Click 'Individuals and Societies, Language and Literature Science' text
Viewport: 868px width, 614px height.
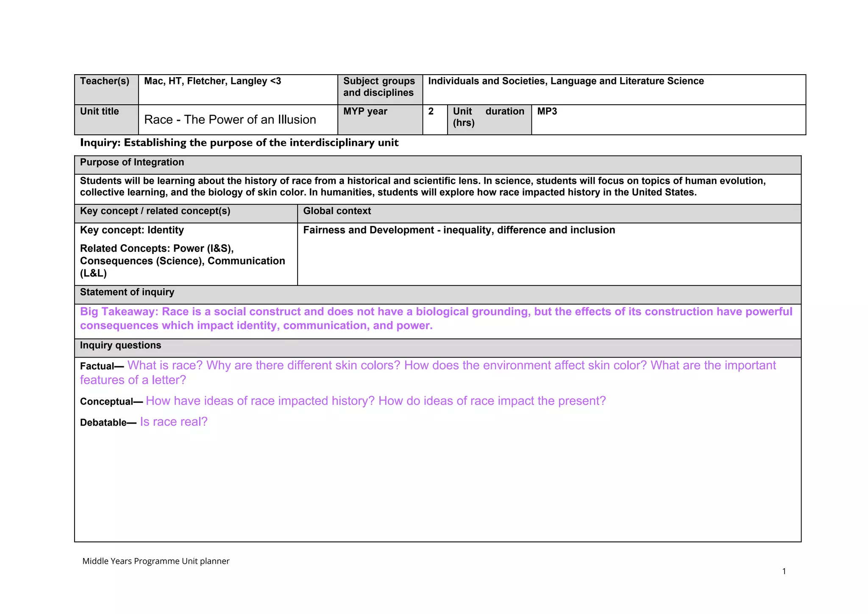[x=566, y=81]
